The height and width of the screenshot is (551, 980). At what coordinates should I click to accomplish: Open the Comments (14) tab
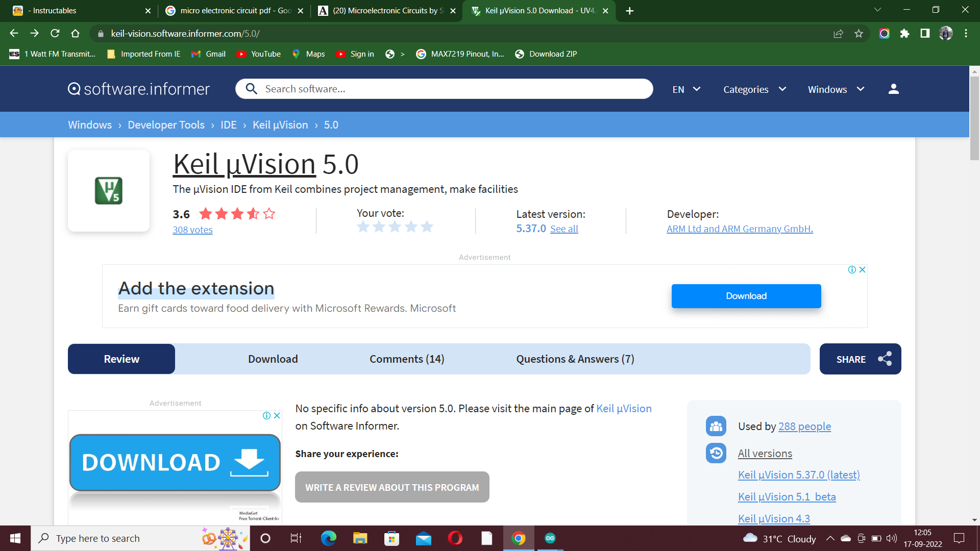click(407, 359)
